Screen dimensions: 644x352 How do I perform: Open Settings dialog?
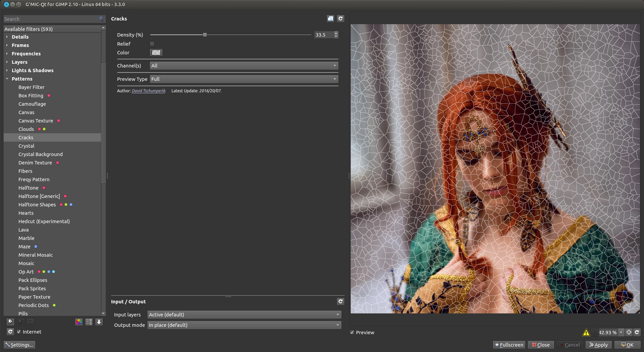[x=19, y=345]
